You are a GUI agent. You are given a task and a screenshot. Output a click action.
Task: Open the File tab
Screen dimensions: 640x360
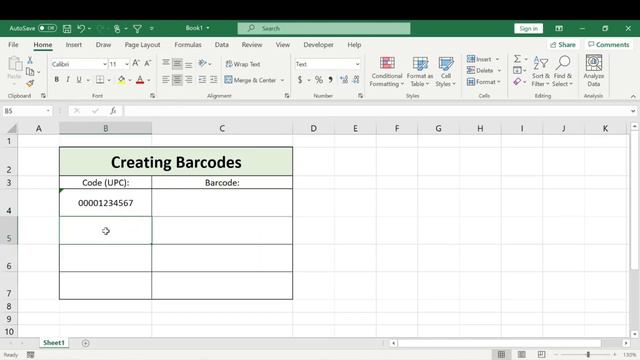13,44
